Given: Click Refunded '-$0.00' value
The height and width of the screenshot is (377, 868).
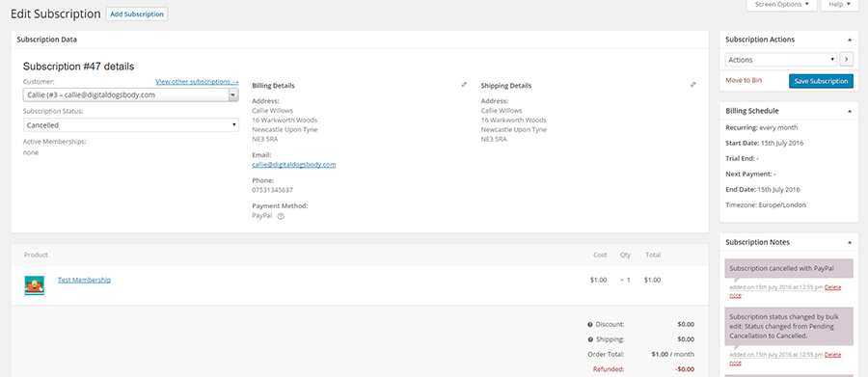Looking at the screenshot, I should click(685, 369).
